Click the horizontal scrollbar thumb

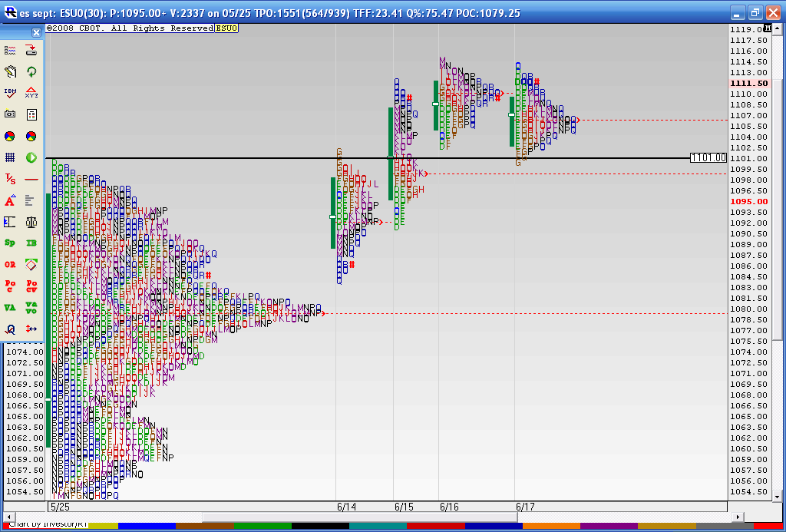[359, 517]
